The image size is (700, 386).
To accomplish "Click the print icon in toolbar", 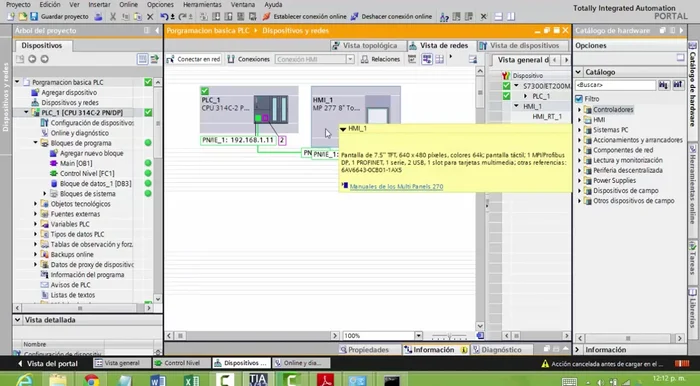I will (x=99, y=17).
